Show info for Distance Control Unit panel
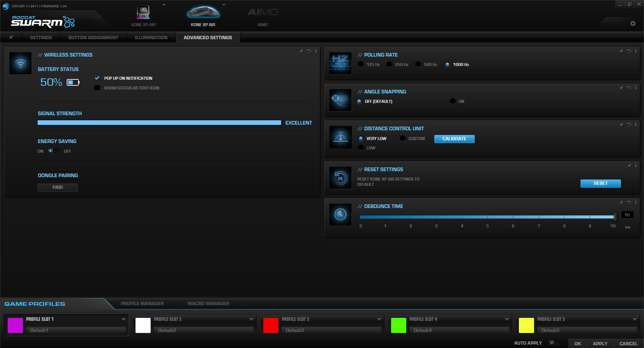Screen dimensions: 644x348 (x=636, y=125)
